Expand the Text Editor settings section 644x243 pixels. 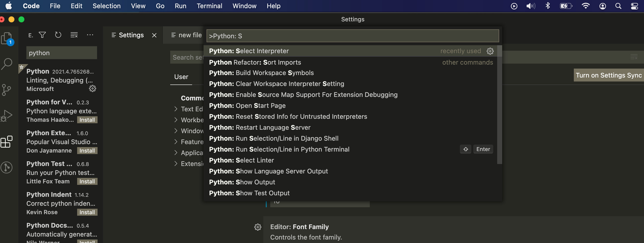tap(176, 109)
